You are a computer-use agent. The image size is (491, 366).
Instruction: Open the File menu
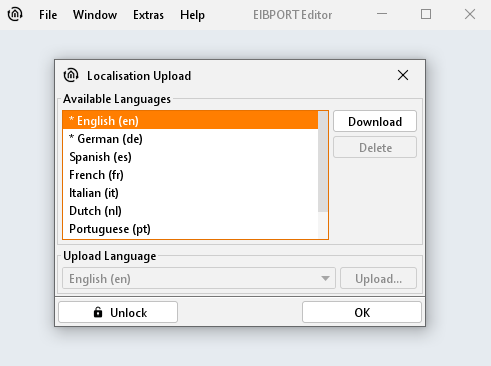coord(48,15)
